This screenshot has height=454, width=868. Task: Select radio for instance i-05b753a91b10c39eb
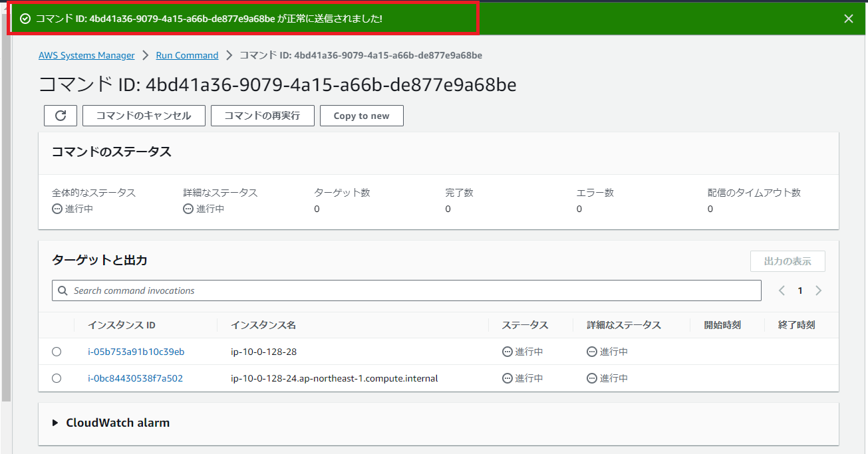pyautogui.click(x=57, y=352)
